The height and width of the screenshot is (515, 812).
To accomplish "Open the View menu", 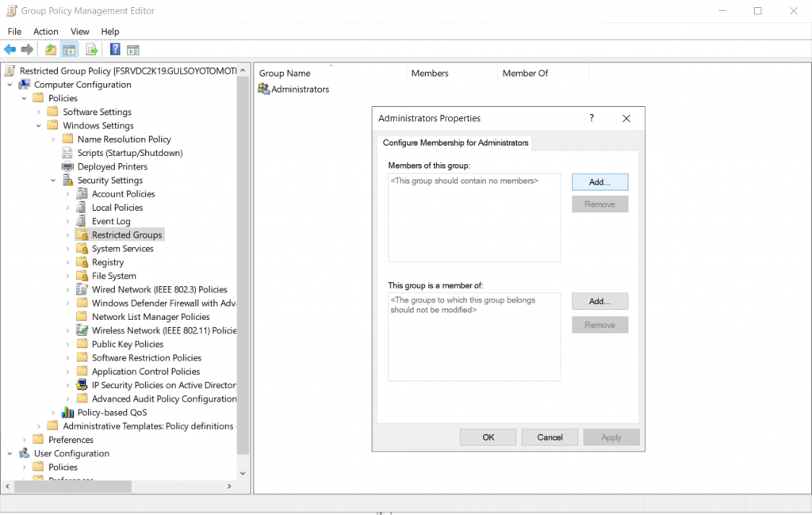I will click(80, 32).
